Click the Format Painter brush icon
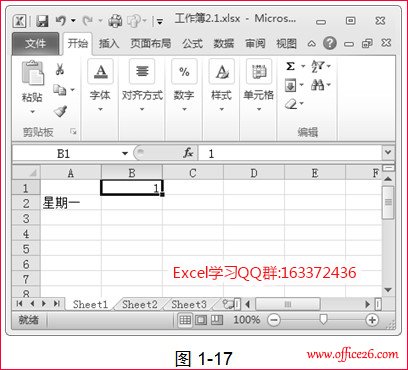Screen dimensions: 408x370 click(x=60, y=111)
